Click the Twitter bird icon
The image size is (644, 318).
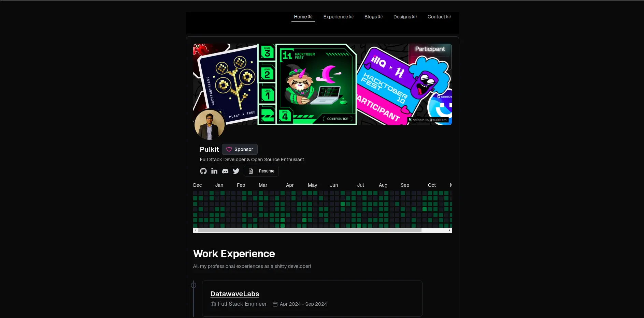tap(236, 171)
